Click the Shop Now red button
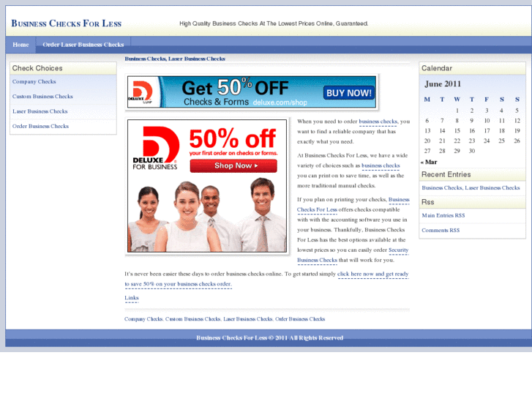The height and width of the screenshot is (399, 532). pyautogui.click(x=233, y=165)
